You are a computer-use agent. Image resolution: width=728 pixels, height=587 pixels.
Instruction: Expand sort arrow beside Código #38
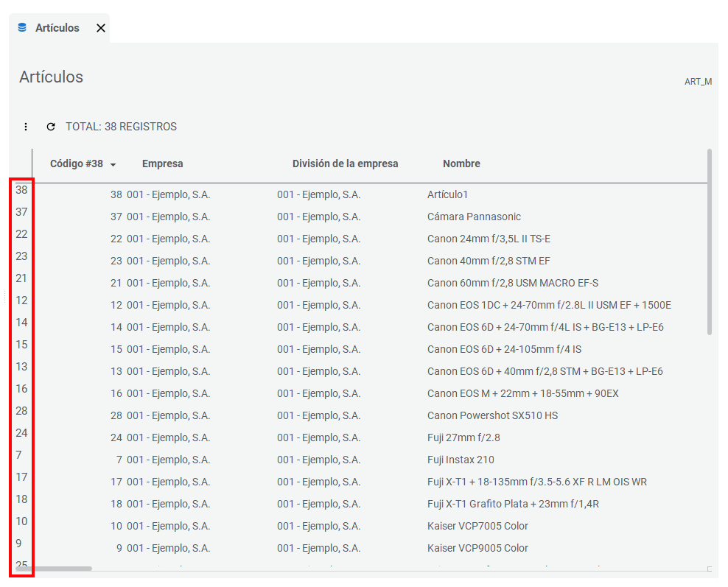113,164
